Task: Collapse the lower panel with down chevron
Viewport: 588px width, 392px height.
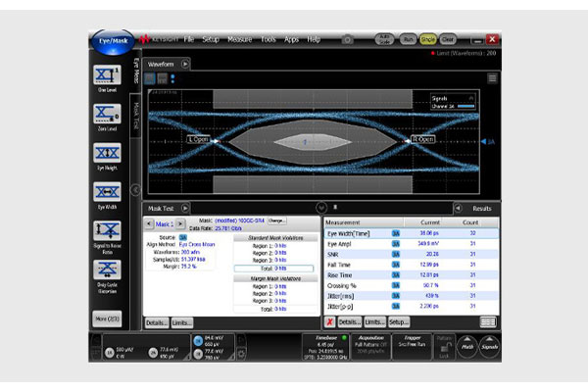Action: coord(321,208)
